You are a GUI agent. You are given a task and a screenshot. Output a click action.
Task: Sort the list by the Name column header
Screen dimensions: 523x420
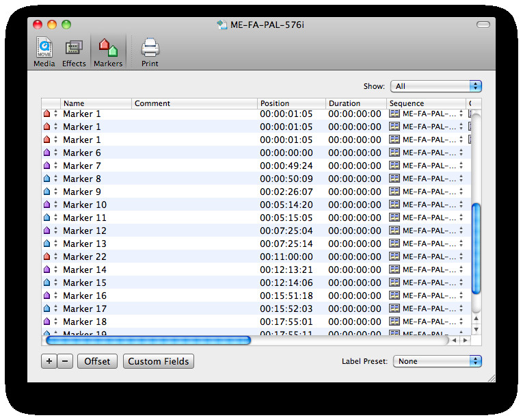click(96, 103)
